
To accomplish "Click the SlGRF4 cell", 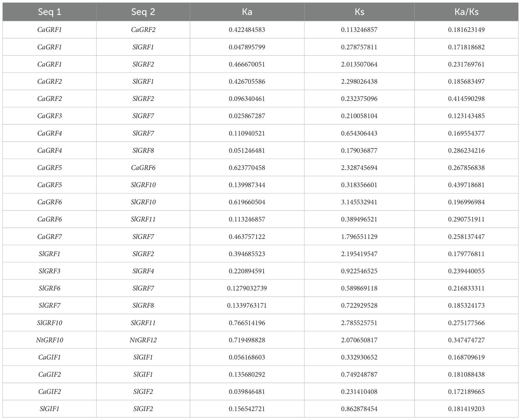I will pyautogui.click(x=143, y=271).
